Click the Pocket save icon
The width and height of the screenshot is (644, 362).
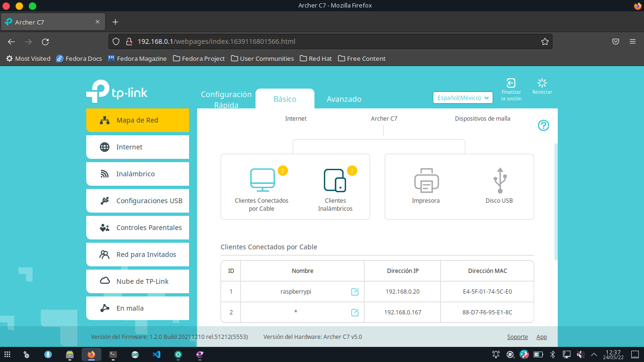pyautogui.click(x=616, y=41)
